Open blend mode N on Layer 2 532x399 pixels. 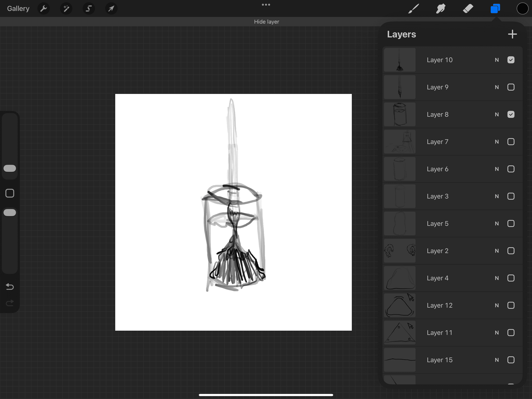(497, 251)
